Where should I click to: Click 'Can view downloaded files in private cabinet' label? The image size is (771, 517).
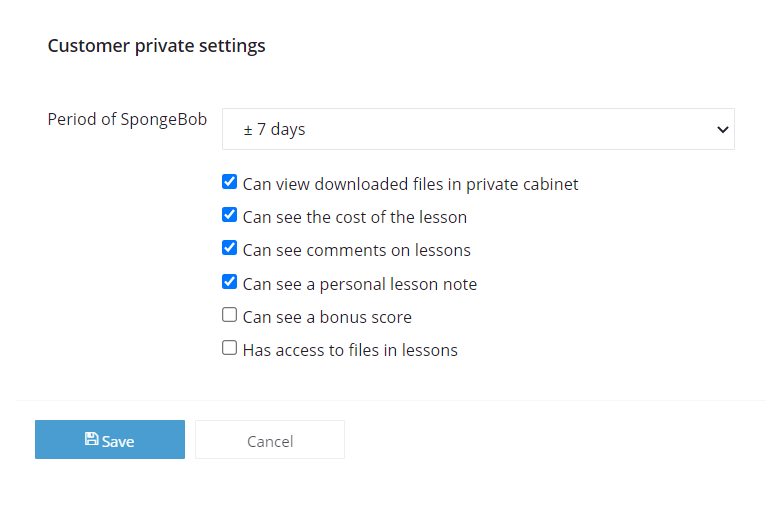tap(411, 184)
